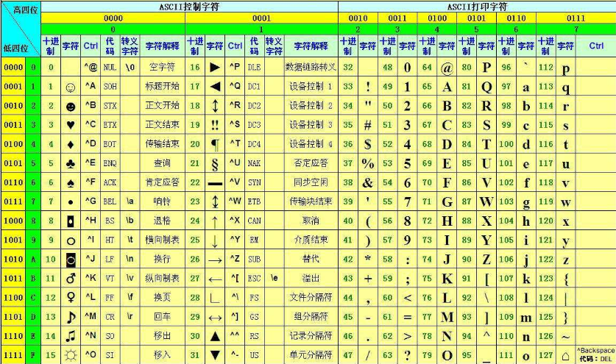This screenshot has height=364, width=616.
Task: Click the & character cell
Action: pos(368,182)
